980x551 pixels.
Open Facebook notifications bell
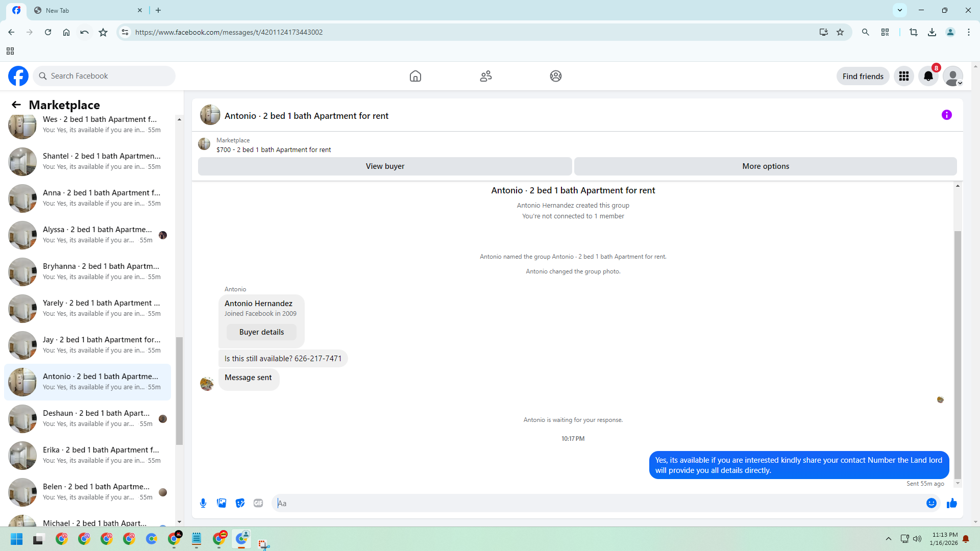pyautogui.click(x=928, y=77)
